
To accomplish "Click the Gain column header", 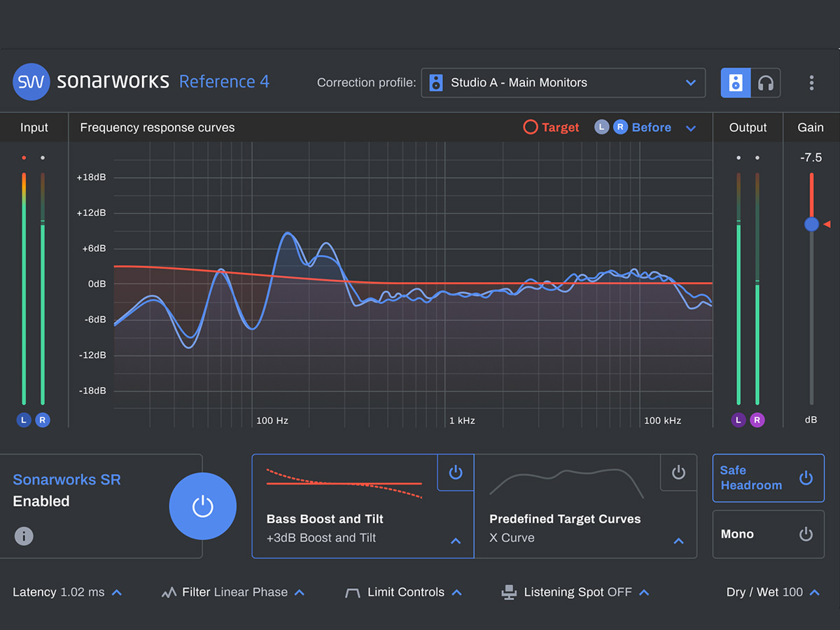I will pyautogui.click(x=811, y=127).
